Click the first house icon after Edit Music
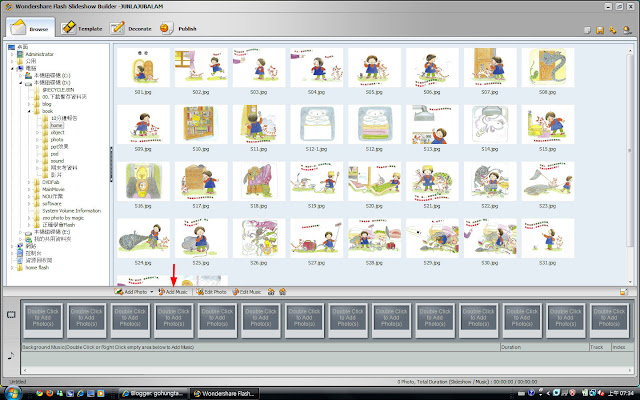The height and width of the screenshot is (400, 640). coord(271,292)
